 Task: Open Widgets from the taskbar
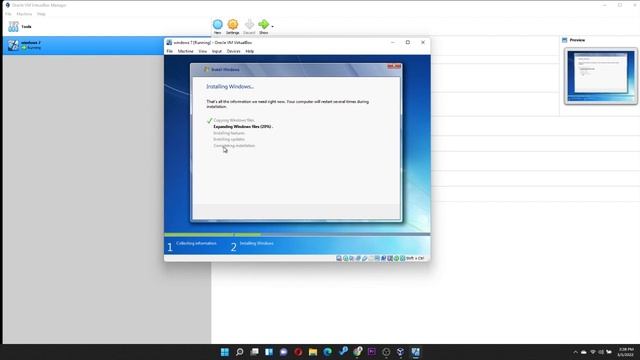tap(269, 352)
